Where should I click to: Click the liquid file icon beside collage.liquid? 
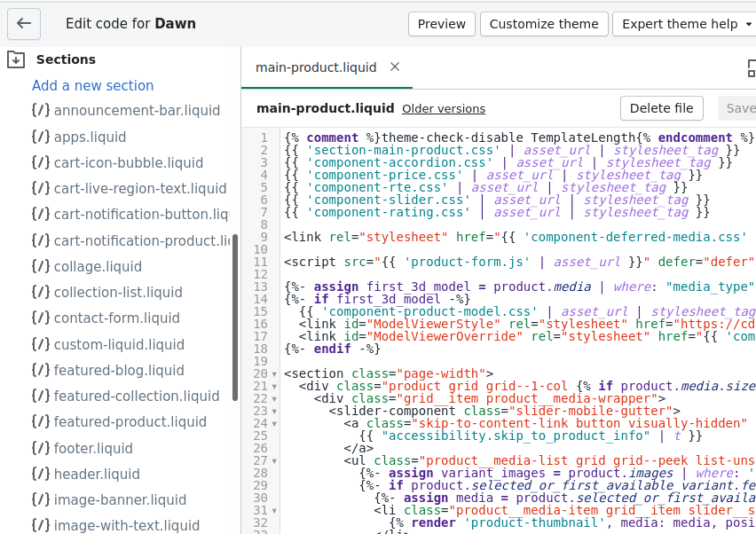(40, 266)
